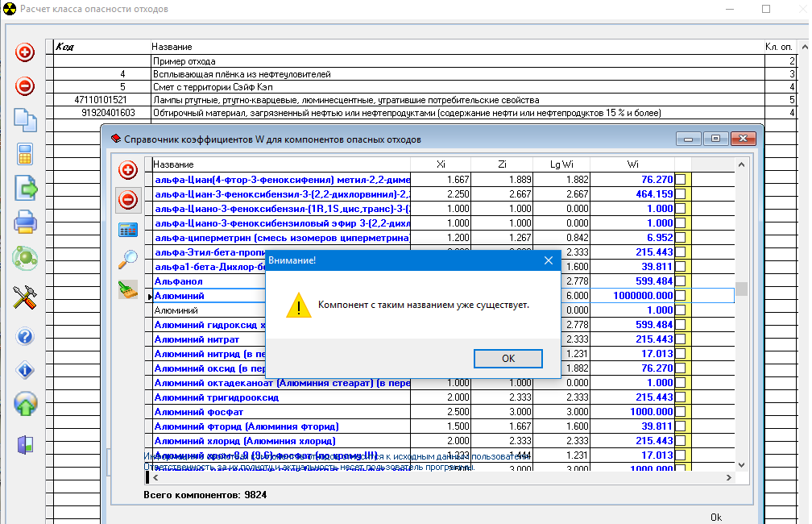The width and height of the screenshot is (812, 524).
Task: Tick the checkbox in the Алюминий фосфат row
Action: pyautogui.click(x=681, y=412)
